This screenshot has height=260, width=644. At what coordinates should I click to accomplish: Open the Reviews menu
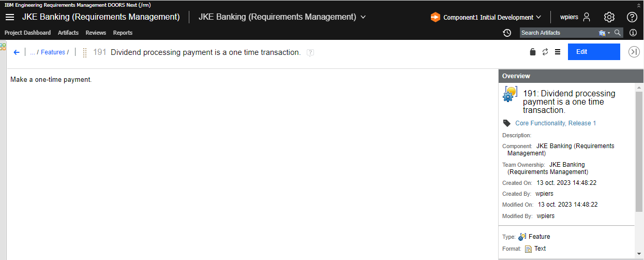(x=96, y=33)
